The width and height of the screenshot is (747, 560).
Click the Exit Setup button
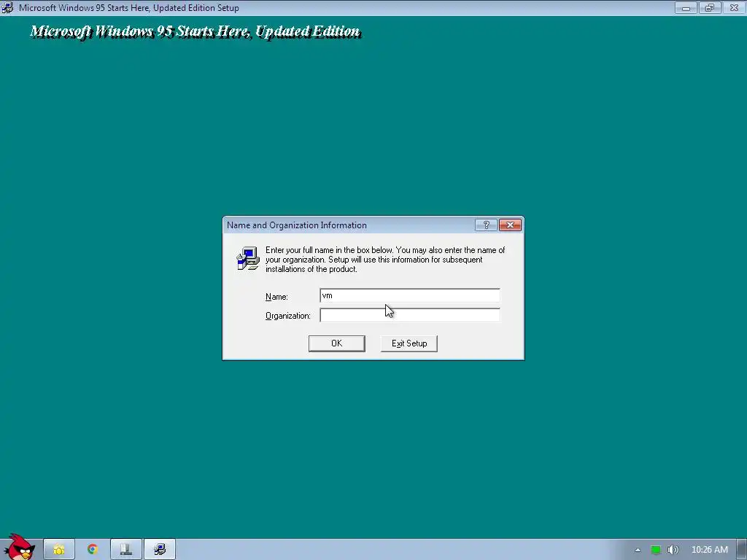[409, 343]
